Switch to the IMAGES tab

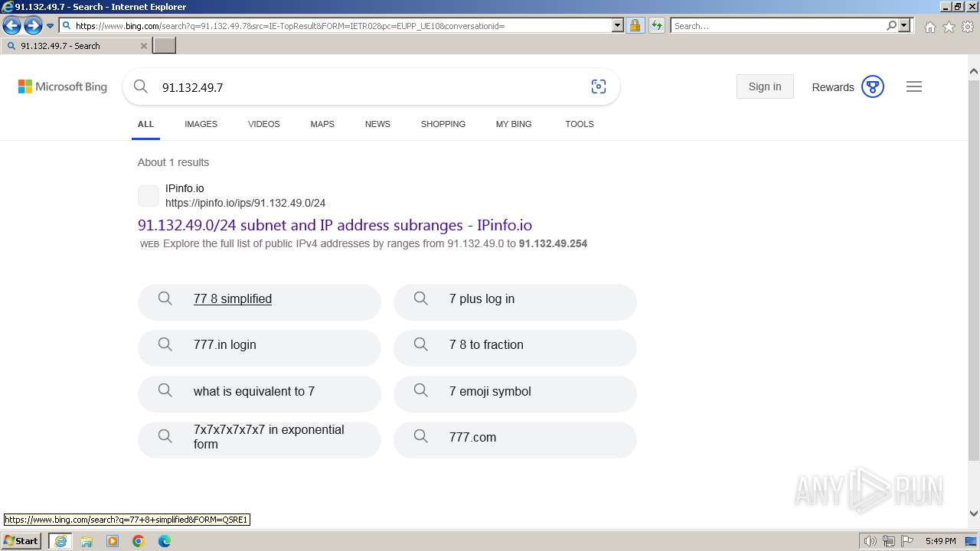(201, 124)
